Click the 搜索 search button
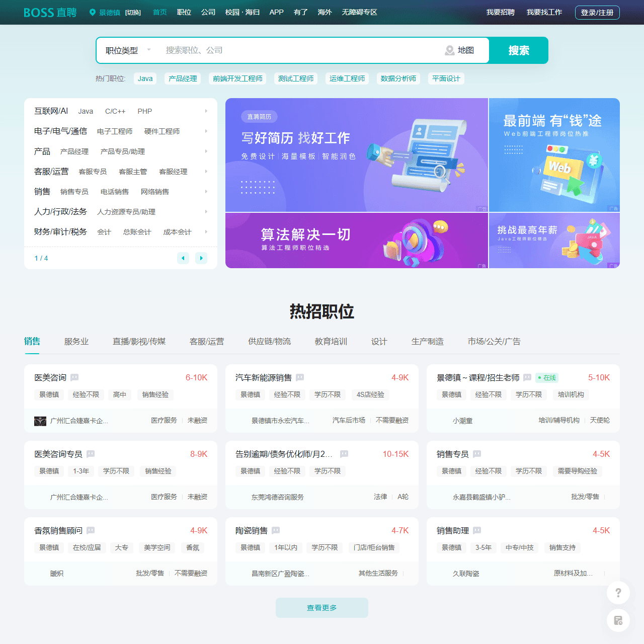Screen dimensions: 644x644 point(518,50)
